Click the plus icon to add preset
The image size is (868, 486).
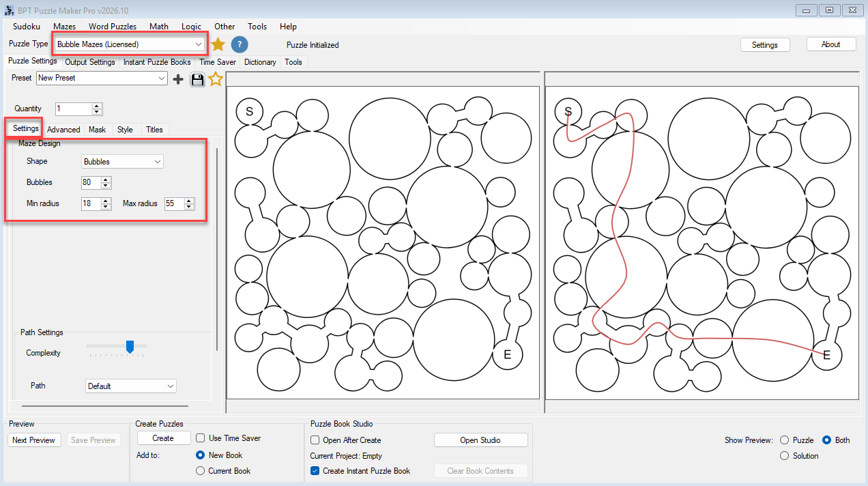click(178, 79)
